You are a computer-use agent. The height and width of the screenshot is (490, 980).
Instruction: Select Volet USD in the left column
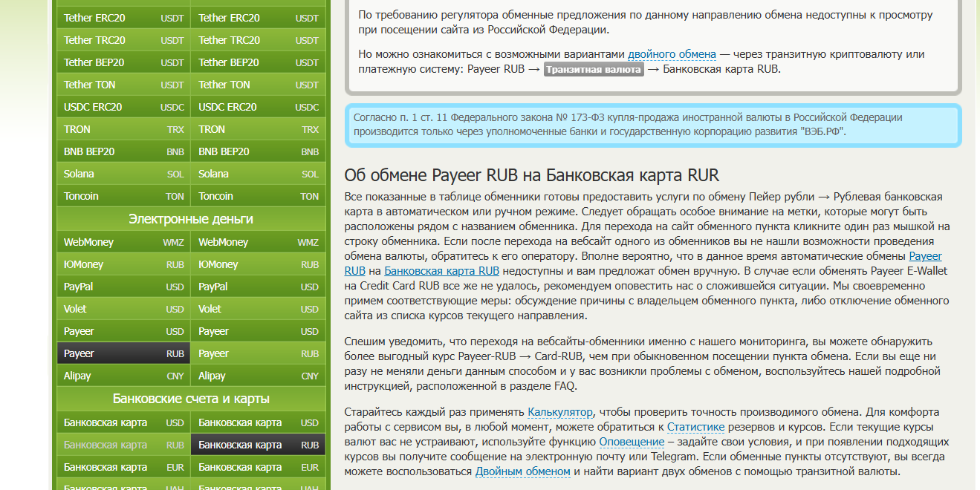click(x=123, y=309)
